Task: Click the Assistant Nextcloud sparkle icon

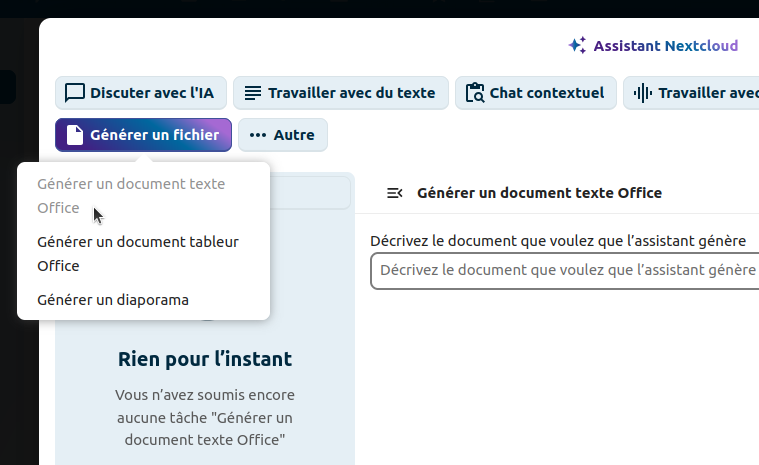Action: [577, 45]
